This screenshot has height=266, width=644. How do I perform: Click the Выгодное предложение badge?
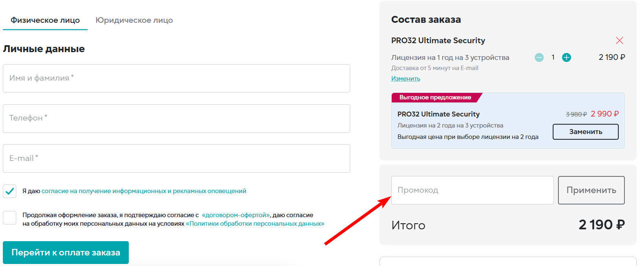point(435,97)
